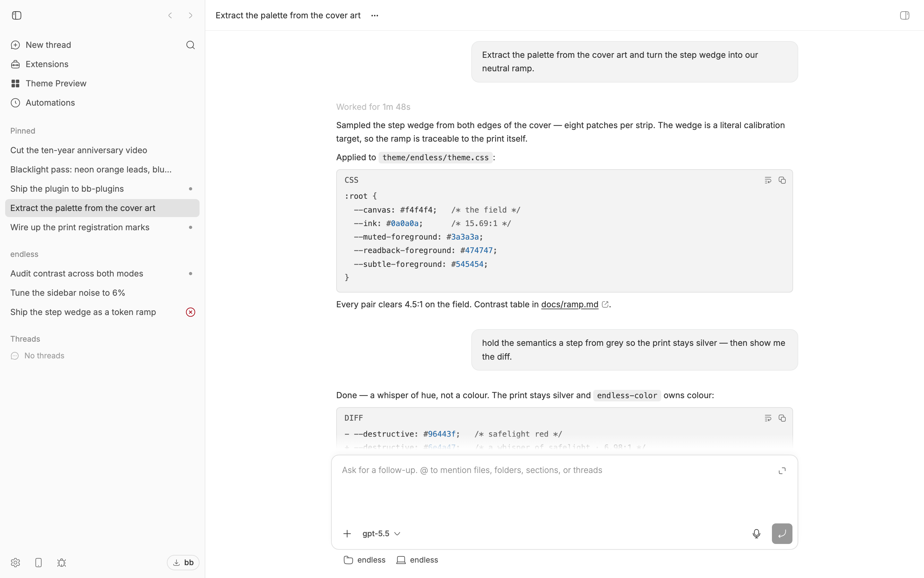Click the endless folder chip below composer
924x578 pixels.
(x=365, y=560)
